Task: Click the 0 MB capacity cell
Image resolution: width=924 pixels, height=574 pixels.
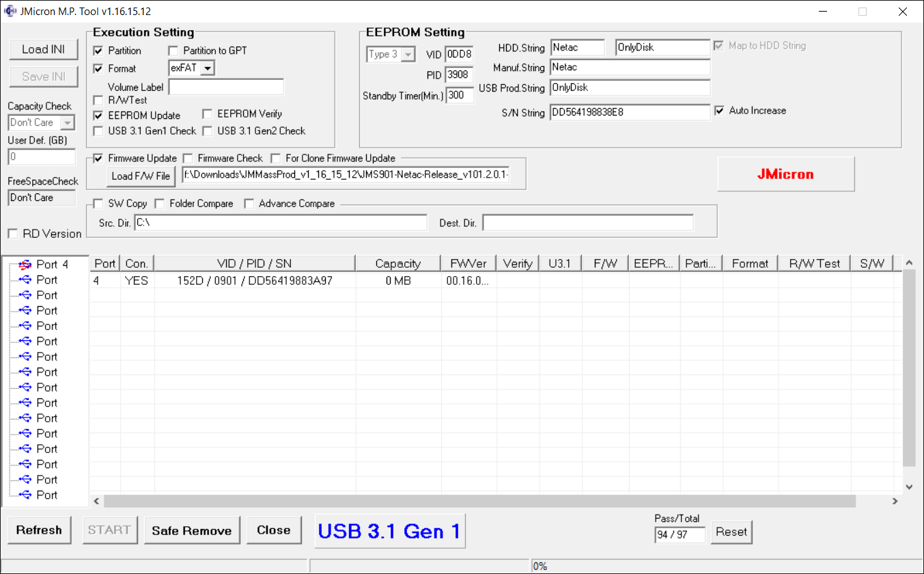Action: [397, 280]
